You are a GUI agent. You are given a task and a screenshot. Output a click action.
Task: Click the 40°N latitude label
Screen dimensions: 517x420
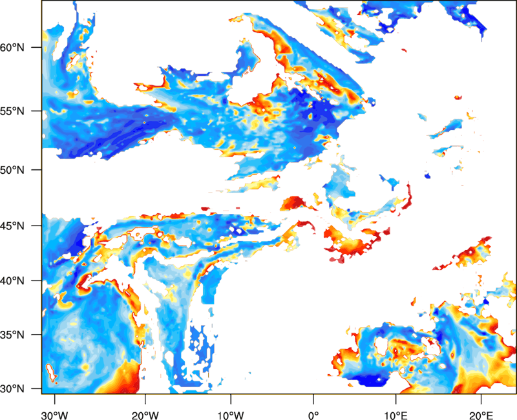12,281
